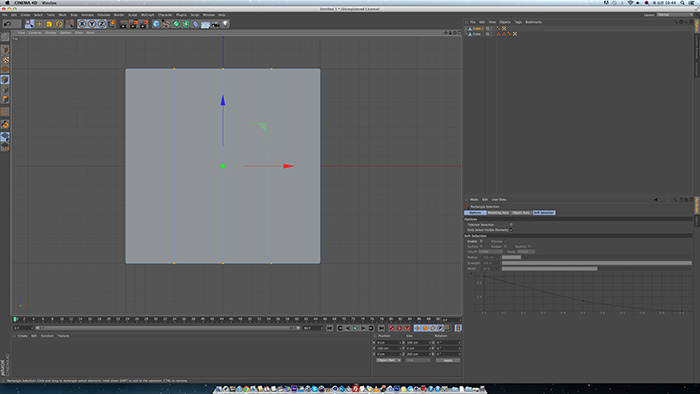Open the Object (Rel) coordinate dropdown

(388, 360)
